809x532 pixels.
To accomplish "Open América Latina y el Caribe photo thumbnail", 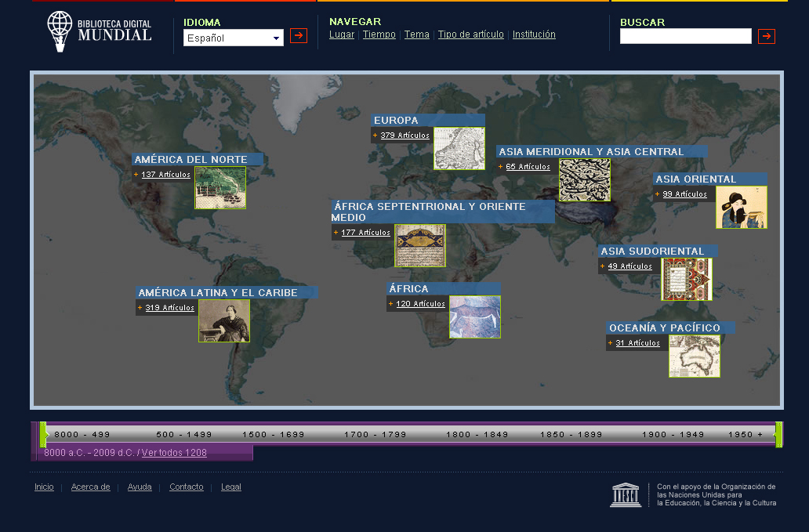I will (224, 321).
